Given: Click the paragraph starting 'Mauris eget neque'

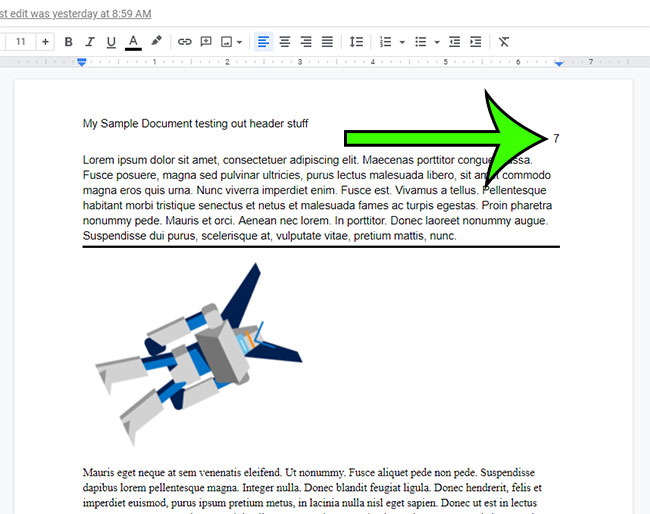Looking at the screenshot, I should coord(313,488).
